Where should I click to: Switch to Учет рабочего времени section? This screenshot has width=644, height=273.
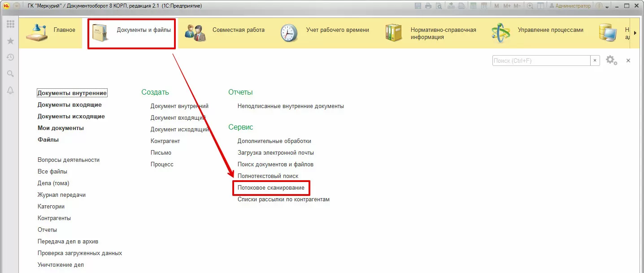coord(325,33)
